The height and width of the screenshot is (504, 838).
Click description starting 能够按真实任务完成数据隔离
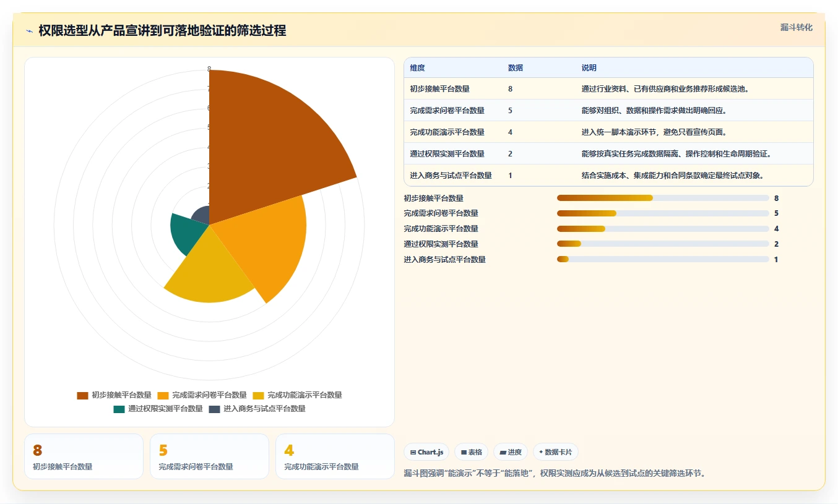pos(676,154)
